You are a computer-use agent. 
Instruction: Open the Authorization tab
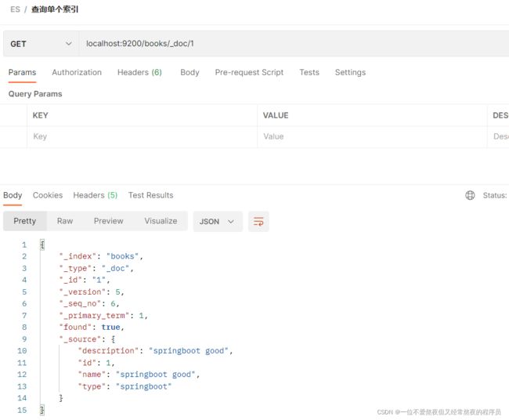pyautogui.click(x=77, y=72)
